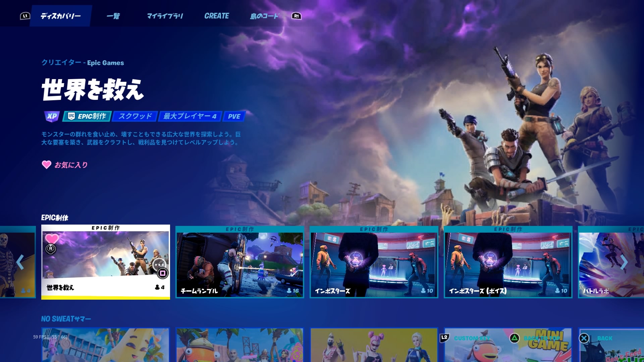Click the L2 Custom Key icon
644x362 pixels.
click(x=444, y=338)
